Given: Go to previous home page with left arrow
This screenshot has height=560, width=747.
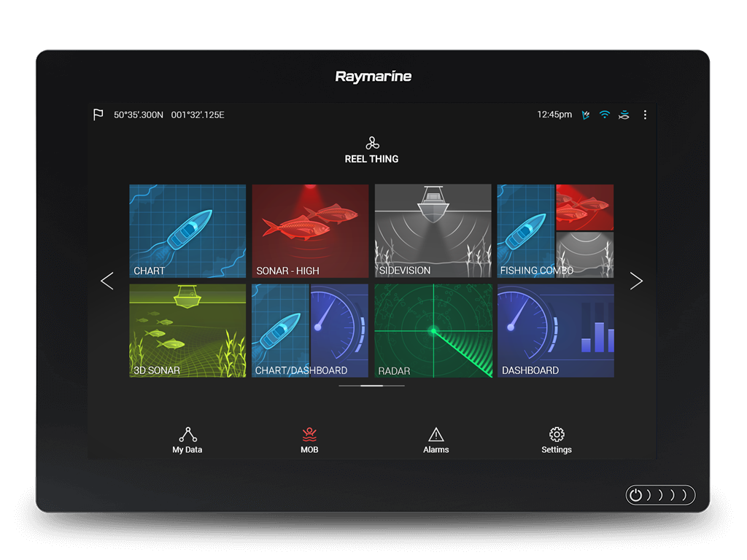Looking at the screenshot, I should [107, 281].
